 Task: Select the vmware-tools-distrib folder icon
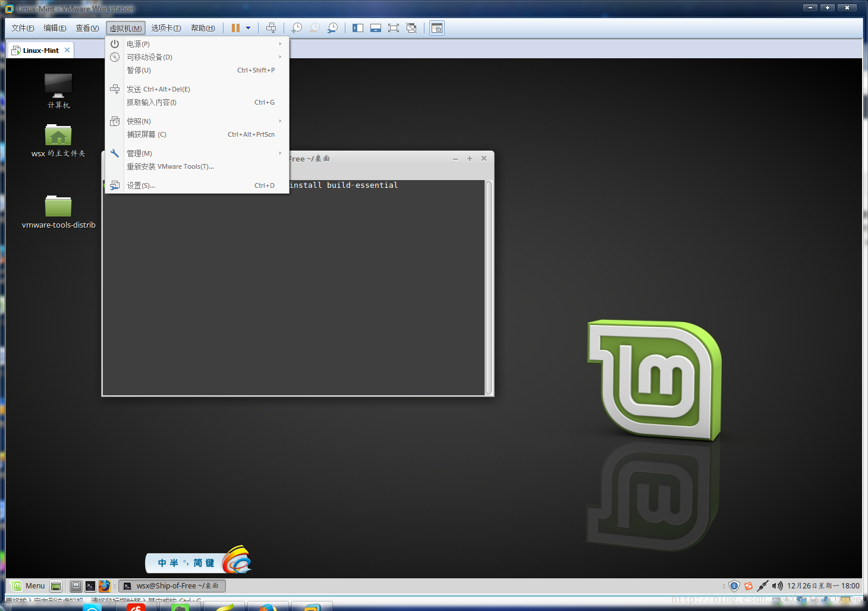[58, 212]
